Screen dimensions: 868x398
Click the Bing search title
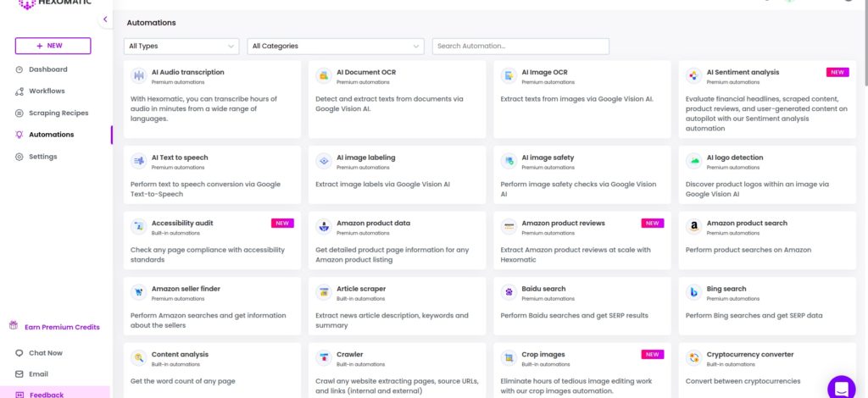726,289
